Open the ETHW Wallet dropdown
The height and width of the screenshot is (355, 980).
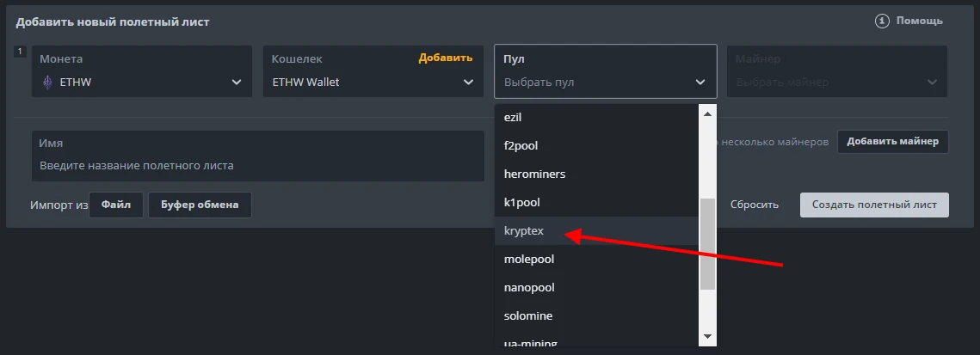click(468, 83)
